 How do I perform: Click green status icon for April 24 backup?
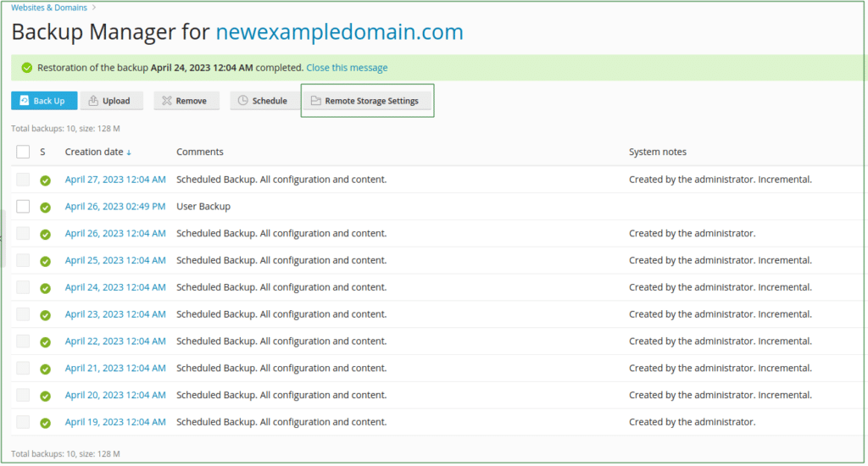click(x=46, y=288)
